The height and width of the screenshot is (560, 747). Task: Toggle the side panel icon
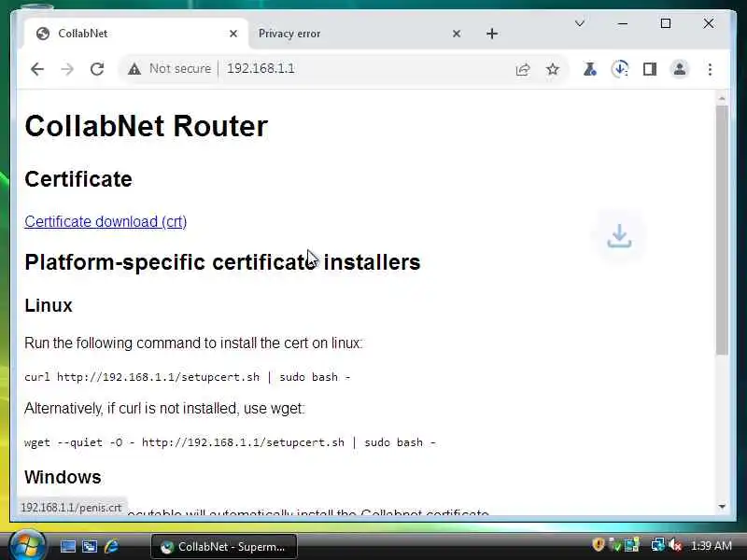[650, 69]
